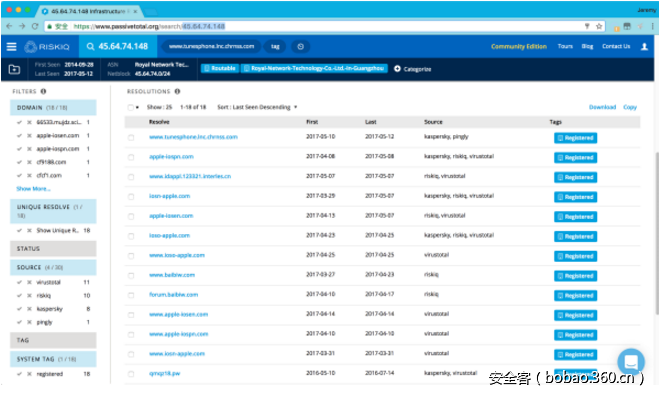
Task: Check the apple-iosen.com row checkbox
Action: pyautogui.click(x=131, y=216)
